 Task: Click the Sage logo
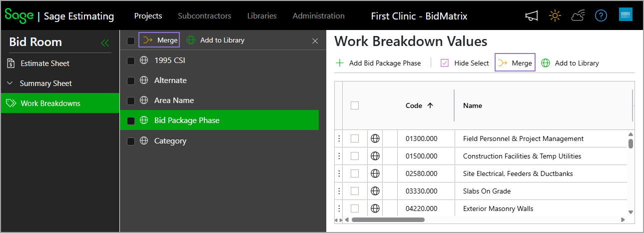pos(19,15)
